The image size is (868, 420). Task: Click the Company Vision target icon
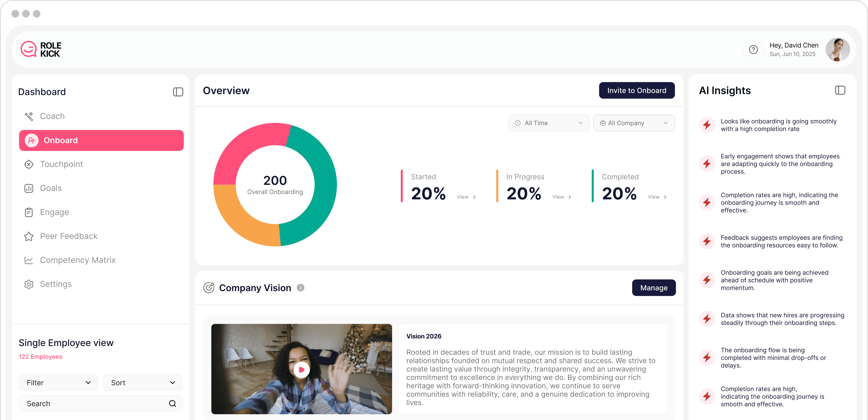coord(209,288)
